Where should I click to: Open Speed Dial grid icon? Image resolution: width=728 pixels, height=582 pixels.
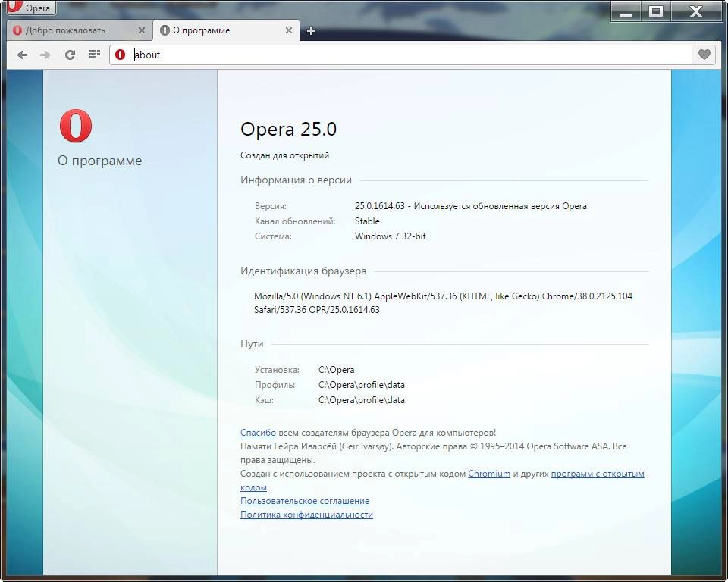point(95,55)
